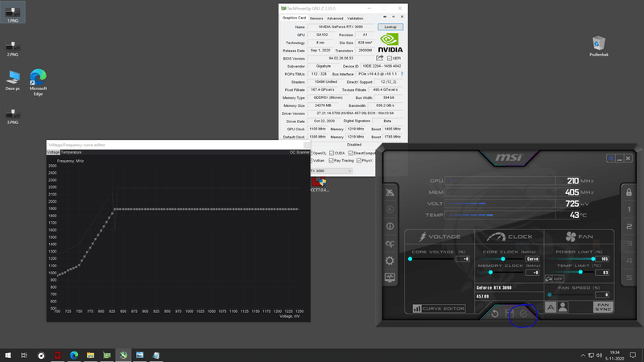This screenshot has width=644, height=362.
Task: Open the GPU selection dropdown in GPU-Z
Action: click(x=331, y=171)
